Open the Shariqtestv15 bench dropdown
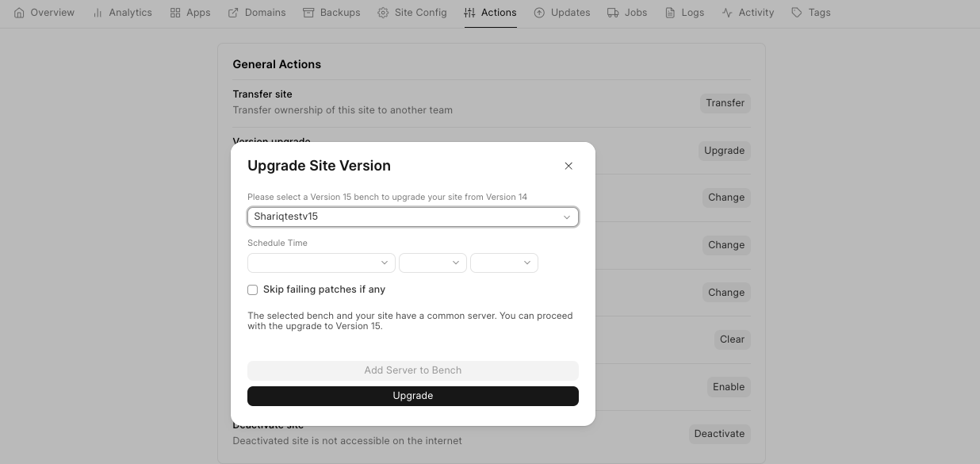980x464 pixels. (412, 217)
